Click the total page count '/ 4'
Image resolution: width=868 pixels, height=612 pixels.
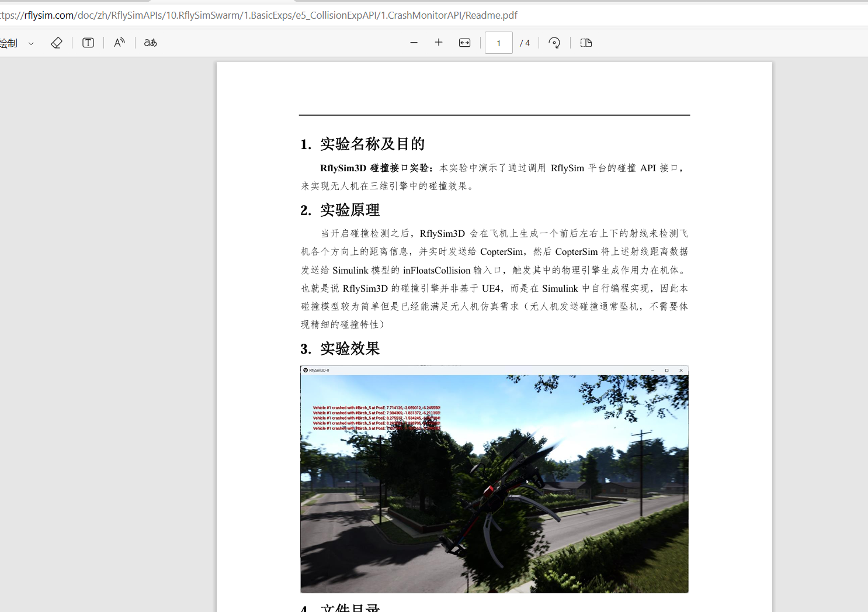[x=525, y=43]
